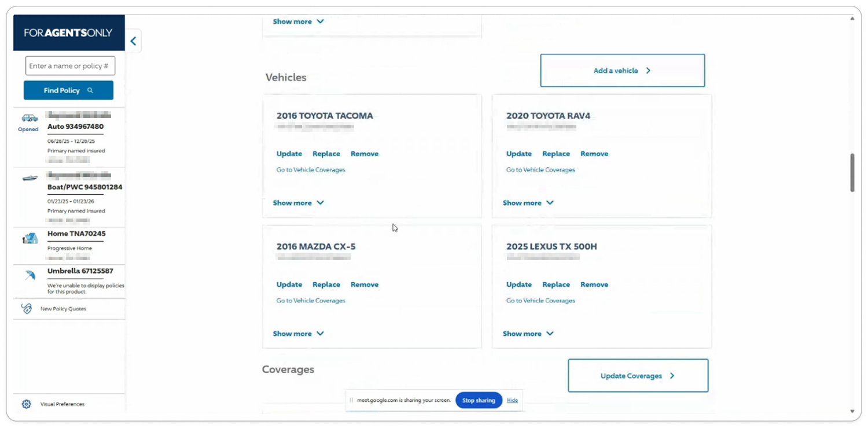Screen dimensions: 868x429
Task: Open Visual Preferences
Action: (x=62, y=404)
